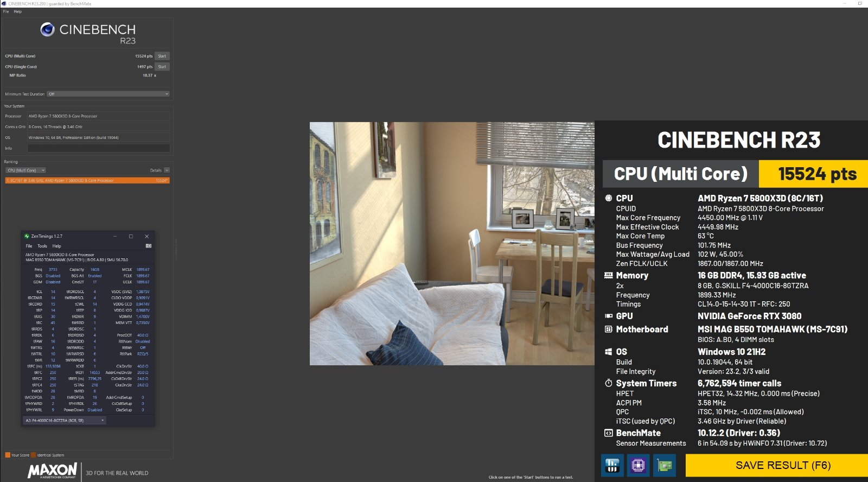Click NVIDIA GeForce RTX 3080 text

749,316
